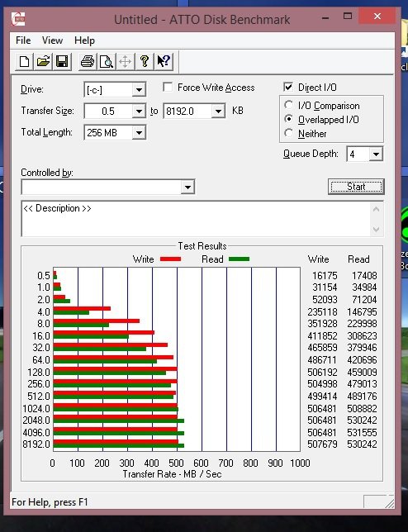Expand the minimum Transfer Size 0.5 dropdown

139,111
